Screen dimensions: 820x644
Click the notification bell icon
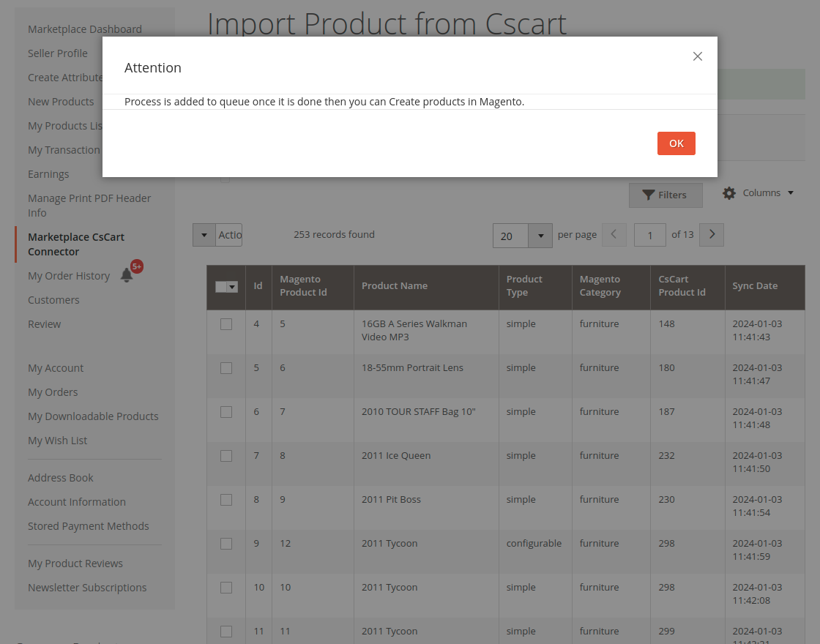tap(127, 275)
